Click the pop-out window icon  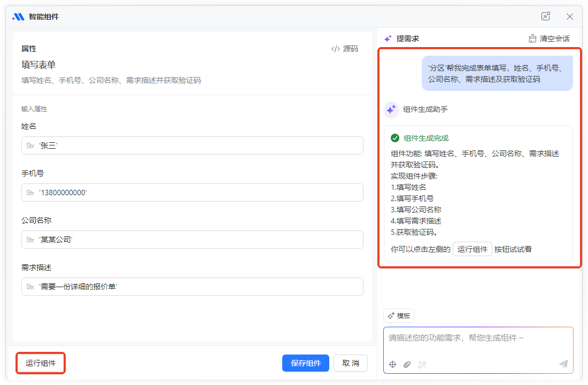(x=545, y=17)
